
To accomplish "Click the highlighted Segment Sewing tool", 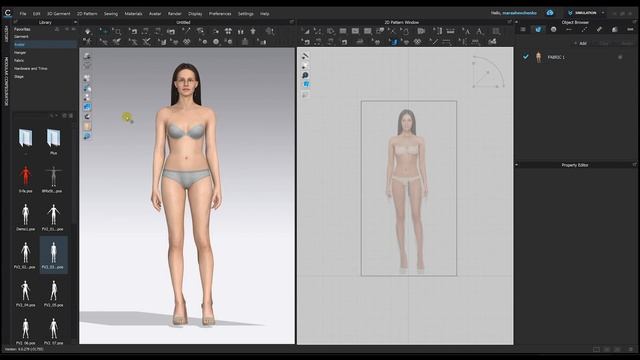I will (x=394, y=42).
